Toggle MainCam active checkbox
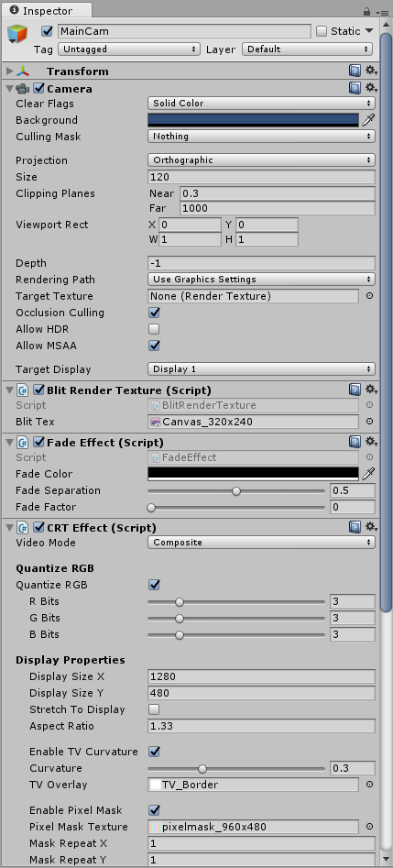The width and height of the screenshot is (393, 868). [x=47, y=31]
